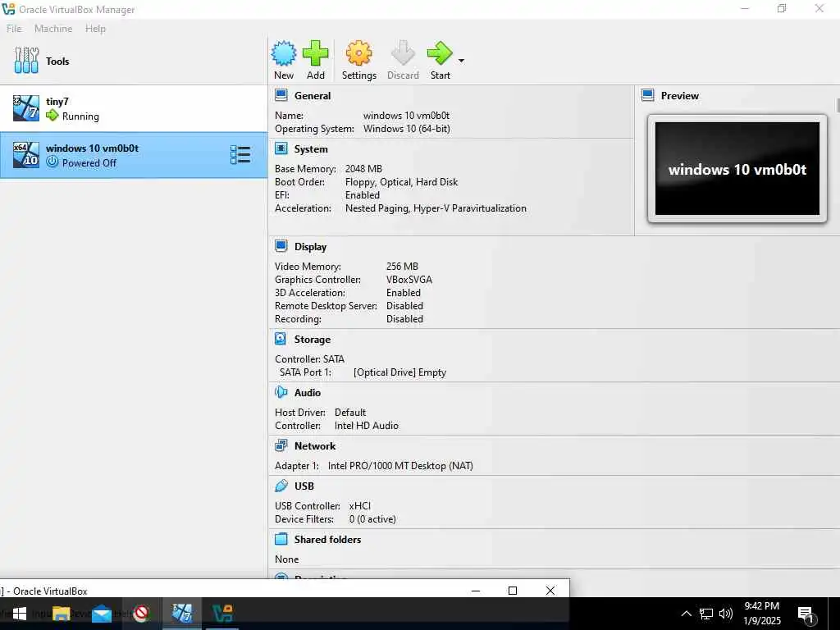Select the tiny7 virtual machine
The height and width of the screenshot is (630, 840).
click(134, 108)
